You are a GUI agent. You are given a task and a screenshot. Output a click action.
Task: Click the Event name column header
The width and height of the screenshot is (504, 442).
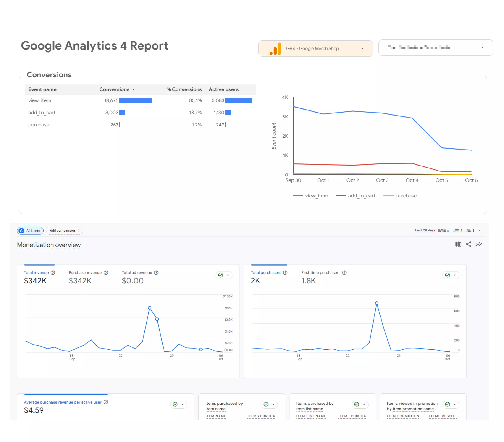[42, 89]
